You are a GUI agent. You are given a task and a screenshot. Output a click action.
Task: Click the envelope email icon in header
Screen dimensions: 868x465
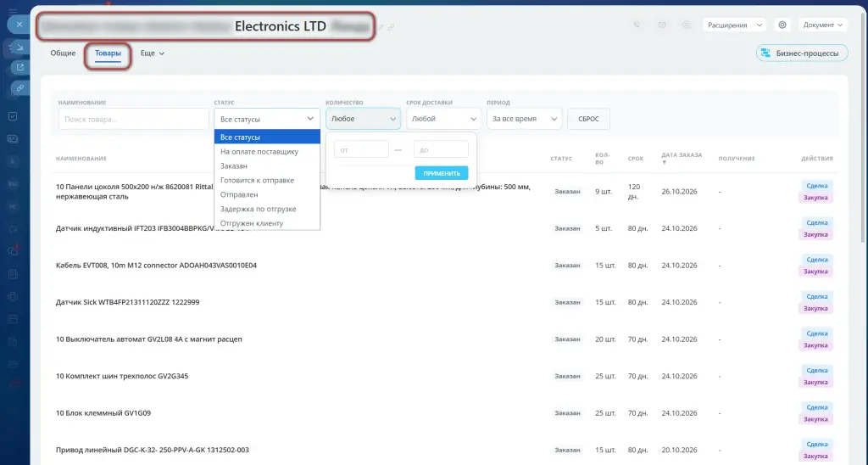coord(661,25)
